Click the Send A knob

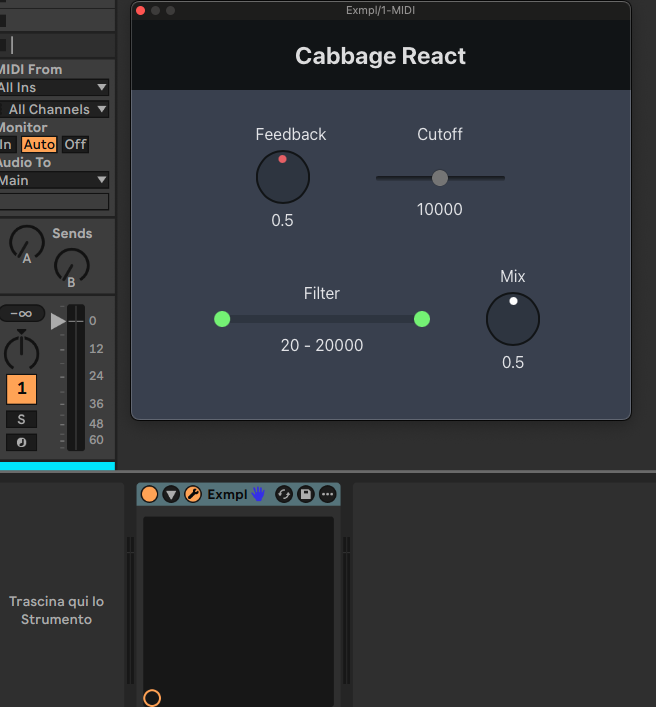(x=27, y=242)
